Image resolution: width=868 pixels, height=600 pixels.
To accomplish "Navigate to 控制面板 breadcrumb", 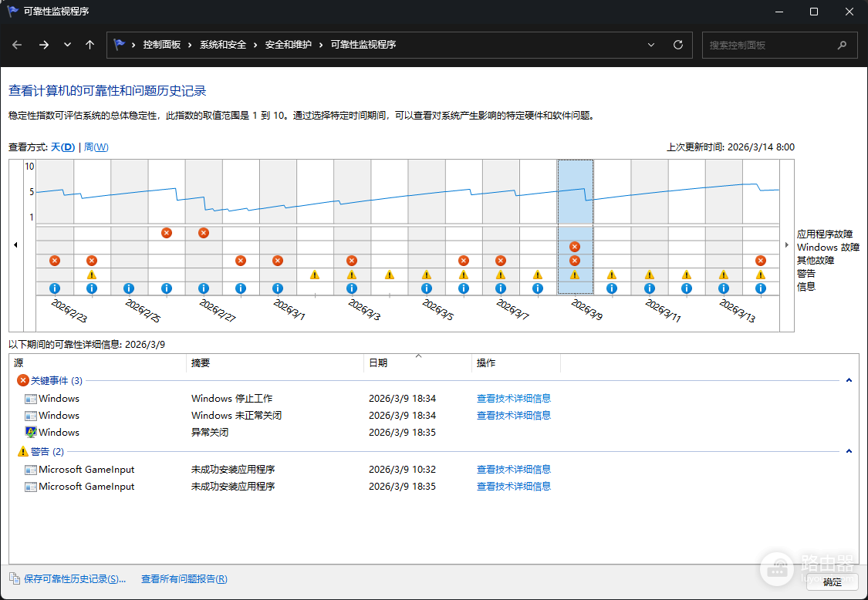I will pyautogui.click(x=162, y=45).
